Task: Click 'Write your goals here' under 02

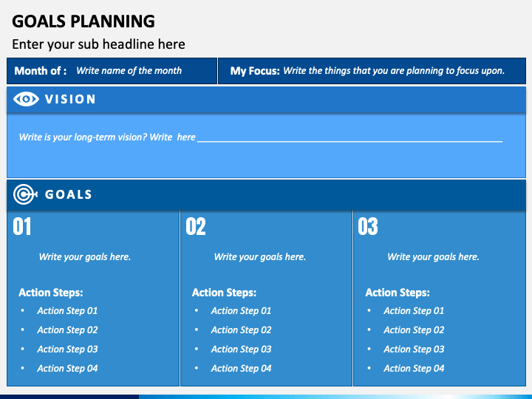Action: click(x=260, y=257)
